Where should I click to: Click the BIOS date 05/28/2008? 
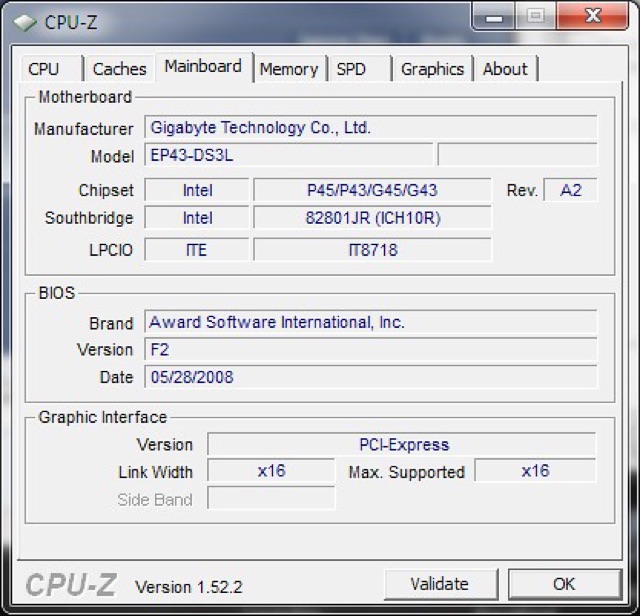[x=371, y=377]
